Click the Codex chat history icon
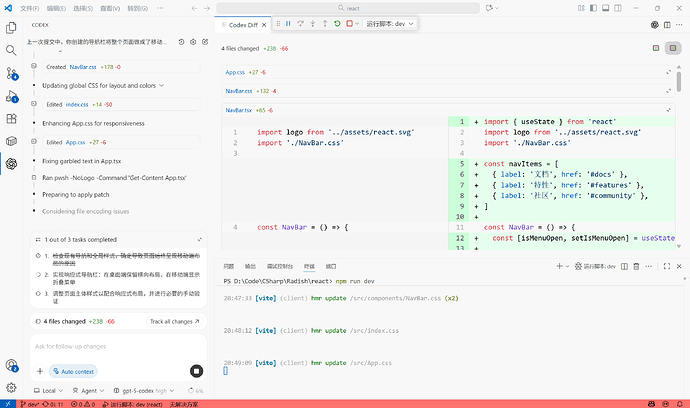 tap(180, 42)
